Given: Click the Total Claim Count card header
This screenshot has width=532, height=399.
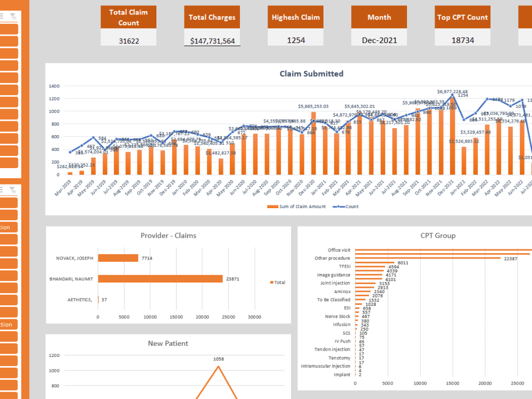Looking at the screenshot, I should tap(129, 17).
